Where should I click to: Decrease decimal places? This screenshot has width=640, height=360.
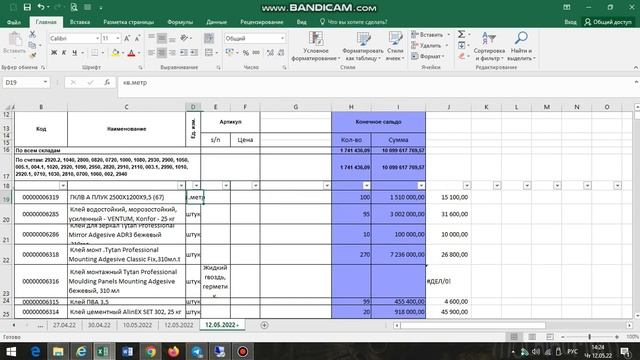[x=281, y=53]
